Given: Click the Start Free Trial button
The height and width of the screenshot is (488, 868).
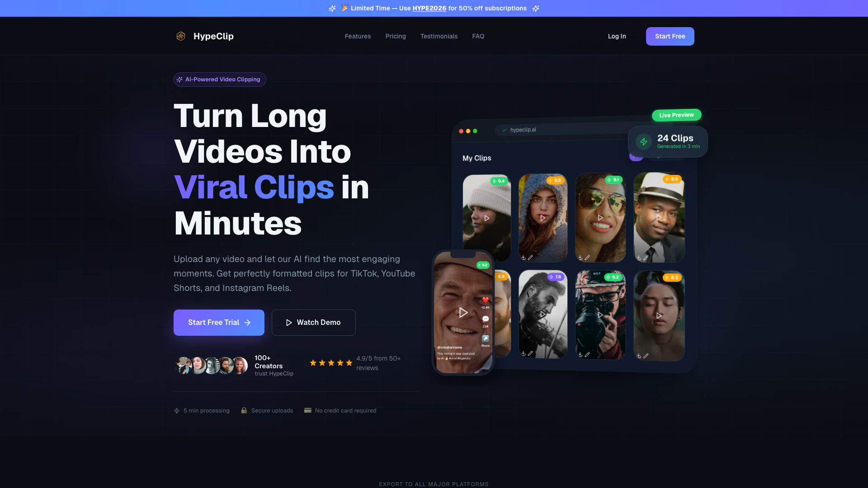Looking at the screenshot, I should coord(219,323).
